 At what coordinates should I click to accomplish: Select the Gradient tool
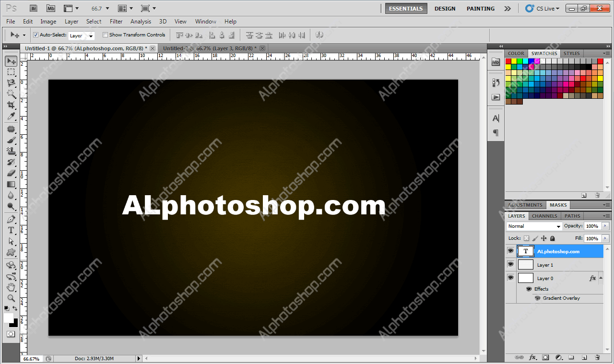11,184
